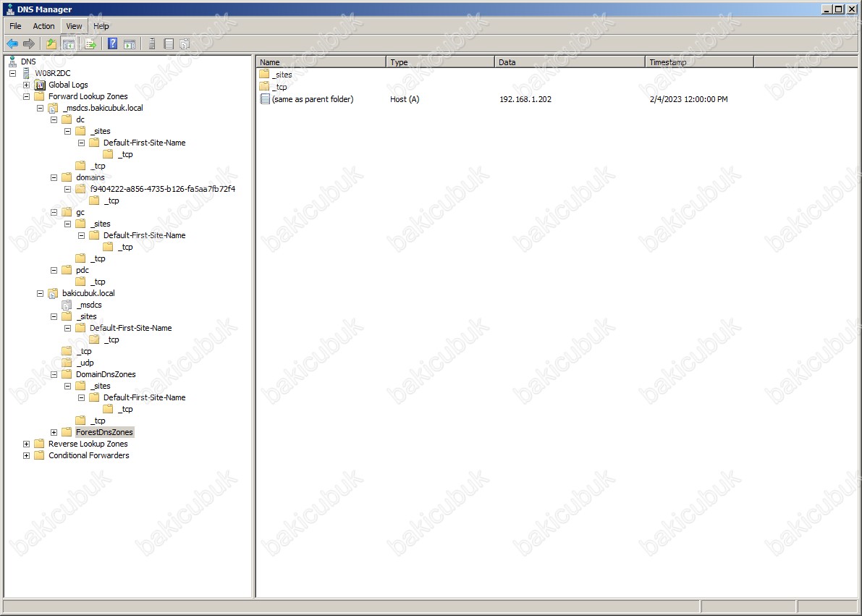862x616 pixels.
Task: Go back with the blue Back arrow
Action: [12, 43]
